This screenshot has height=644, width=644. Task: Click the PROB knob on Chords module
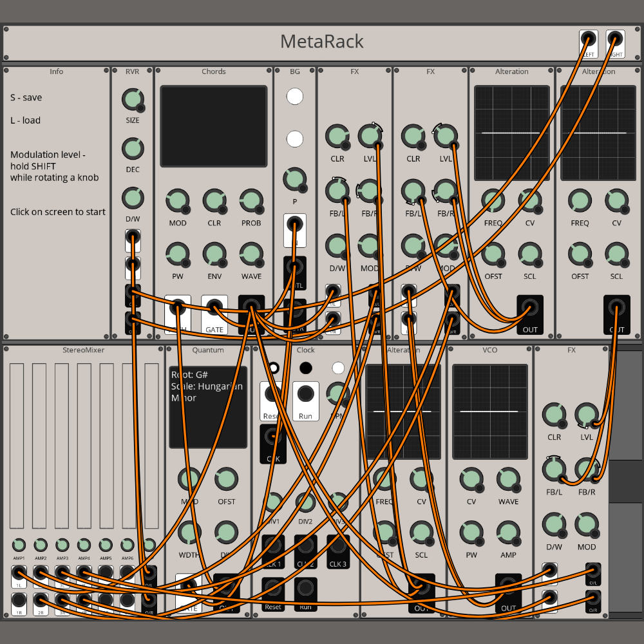click(x=251, y=201)
